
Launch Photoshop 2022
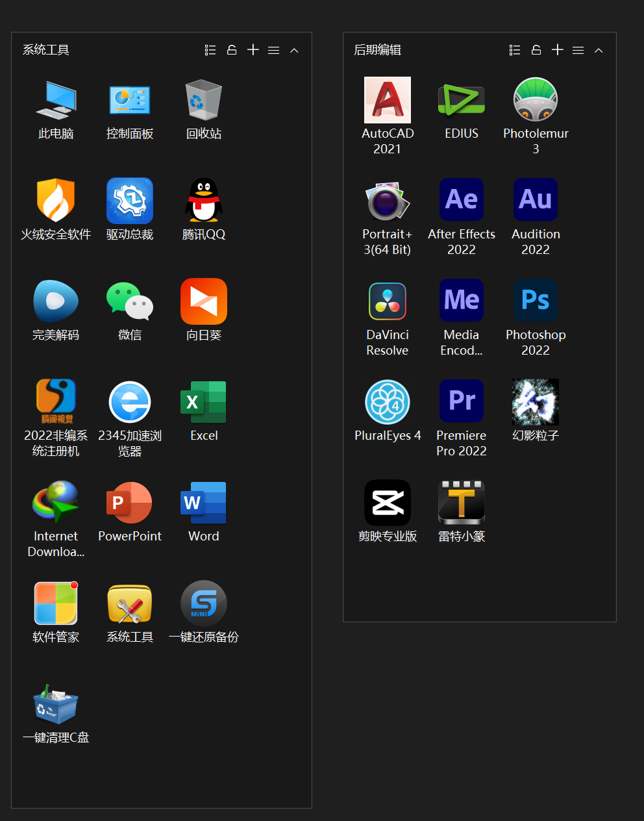536,301
